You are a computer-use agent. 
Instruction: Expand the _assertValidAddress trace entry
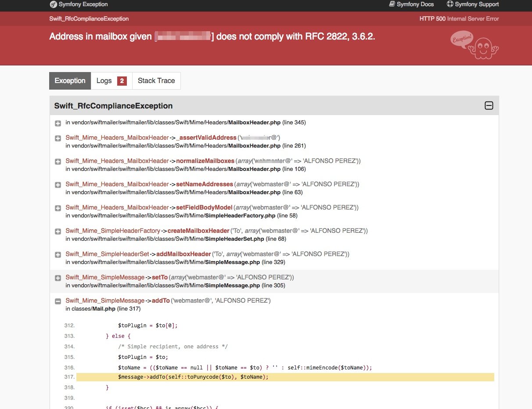pos(58,138)
